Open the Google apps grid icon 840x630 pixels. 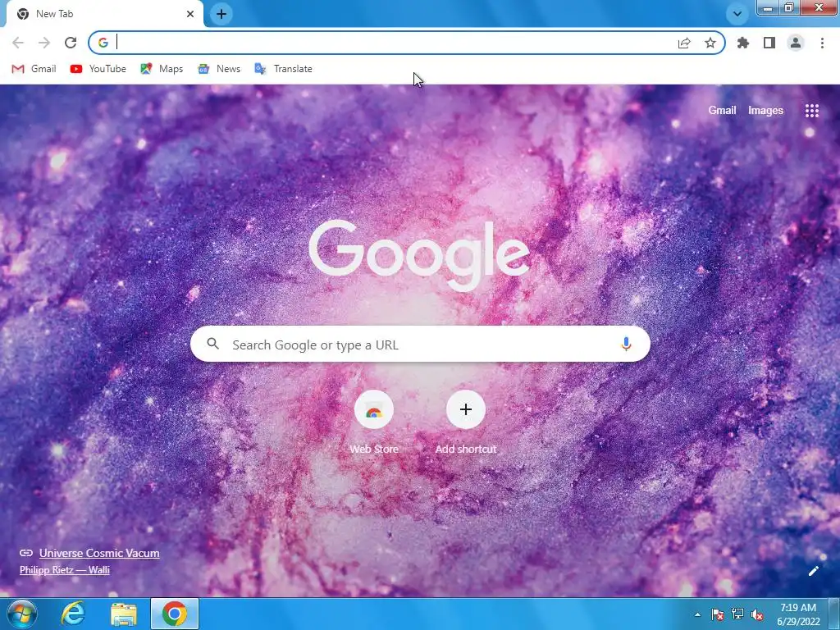point(812,111)
